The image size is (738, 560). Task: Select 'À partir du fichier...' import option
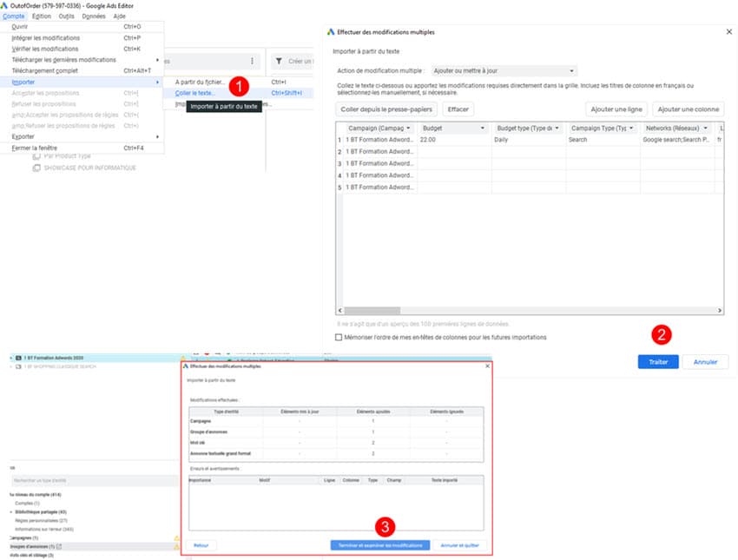pos(238,82)
